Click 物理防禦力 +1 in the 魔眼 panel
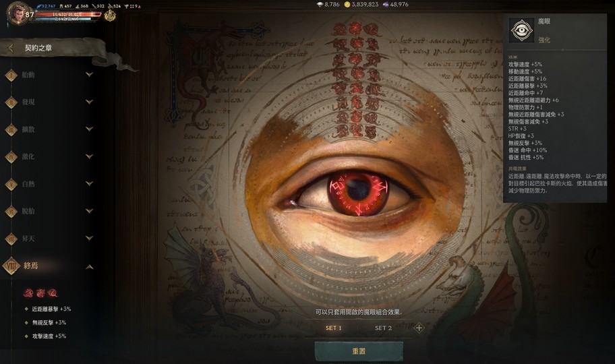 pos(525,107)
